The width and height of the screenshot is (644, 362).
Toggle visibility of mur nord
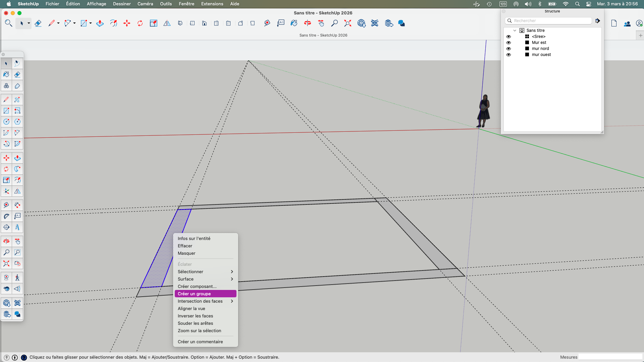[508, 48]
